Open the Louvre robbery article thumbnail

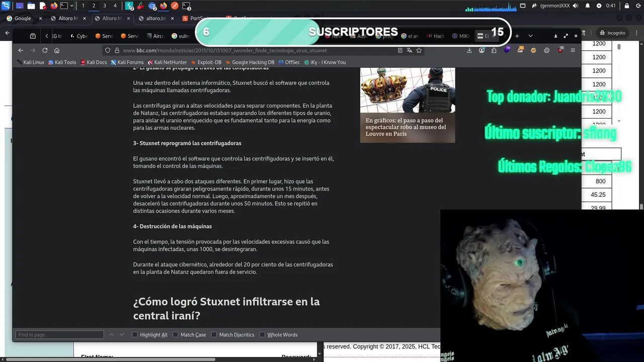[x=408, y=105]
